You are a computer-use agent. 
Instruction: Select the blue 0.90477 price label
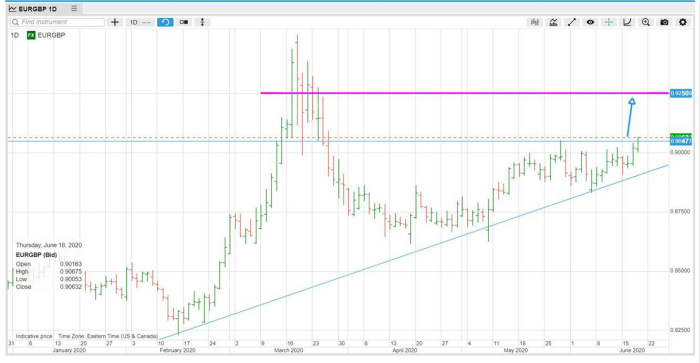[x=681, y=141]
